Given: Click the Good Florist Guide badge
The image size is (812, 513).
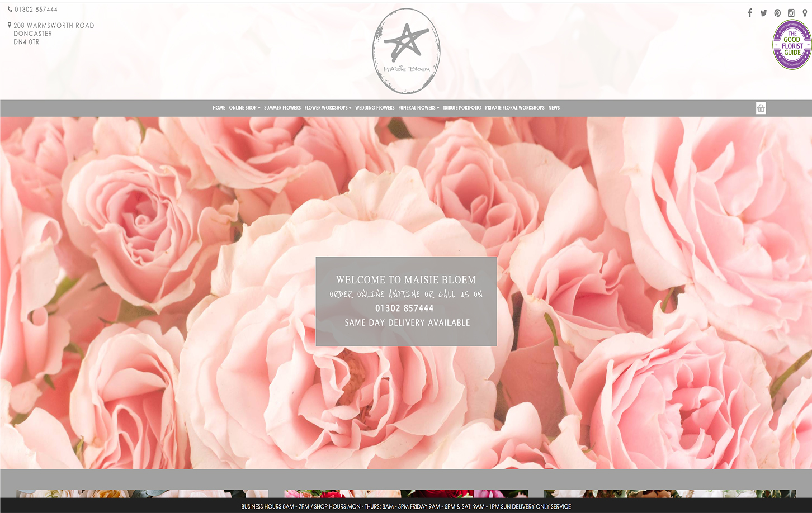Looking at the screenshot, I should 791,45.
